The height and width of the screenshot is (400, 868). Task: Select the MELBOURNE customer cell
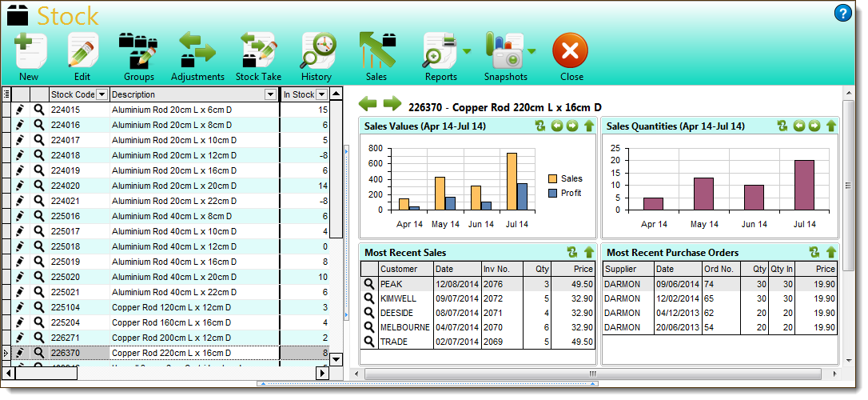coord(404,327)
